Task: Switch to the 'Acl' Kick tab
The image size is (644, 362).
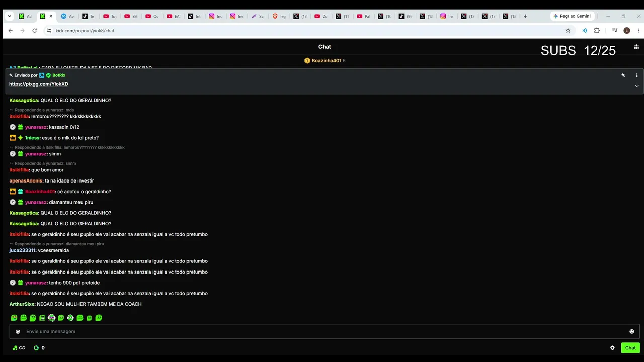Action: (25, 16)
